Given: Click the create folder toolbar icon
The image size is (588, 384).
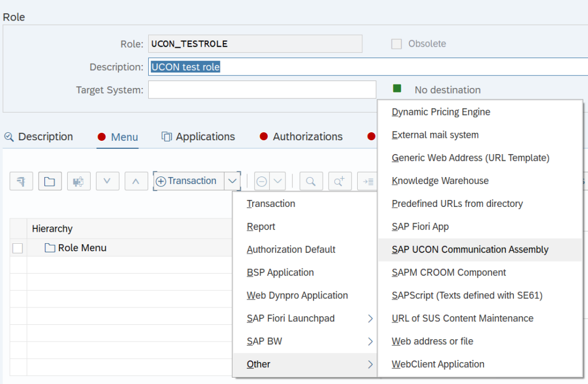Looking at the screenshot, I should (x=50, y=181).
